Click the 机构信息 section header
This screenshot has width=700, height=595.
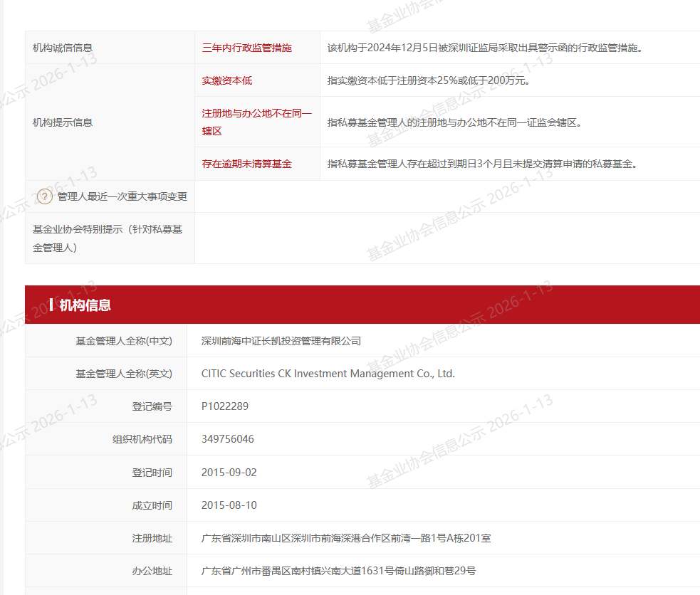pos(85,305)
